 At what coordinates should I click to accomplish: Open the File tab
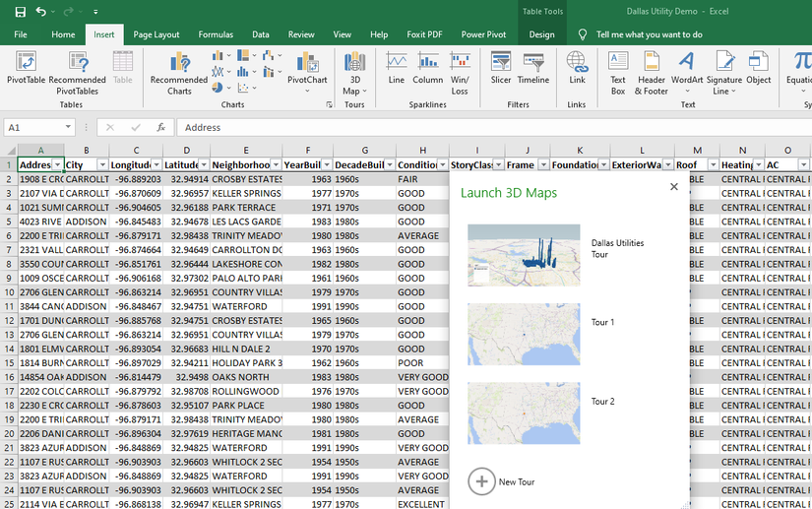point(21,34)
